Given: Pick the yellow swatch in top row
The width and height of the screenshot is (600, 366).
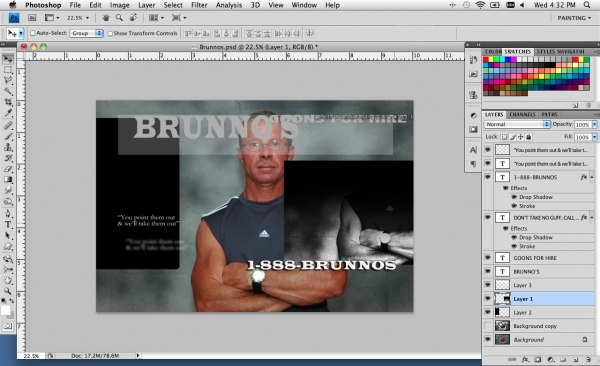Looking at the screenshot, I should pos(491,59).
